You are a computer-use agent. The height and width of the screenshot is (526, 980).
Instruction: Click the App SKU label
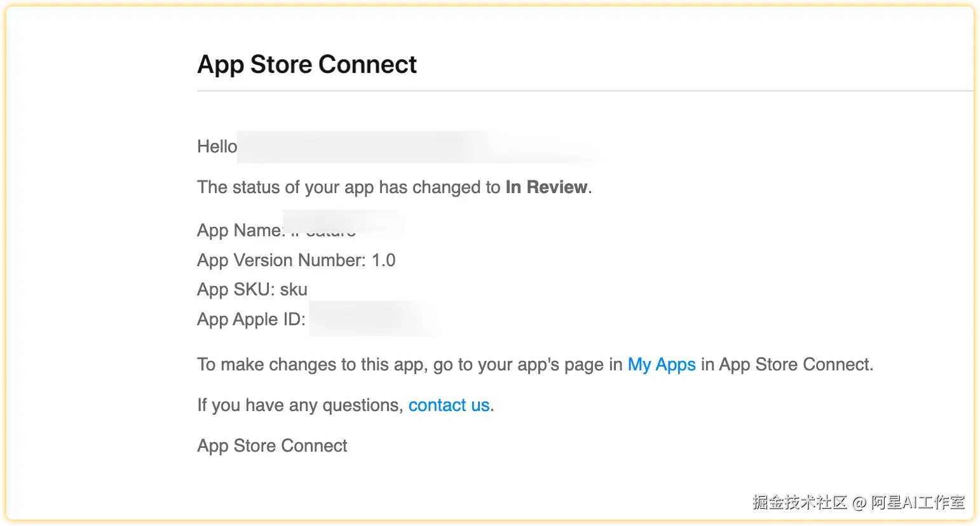point(235,290)
